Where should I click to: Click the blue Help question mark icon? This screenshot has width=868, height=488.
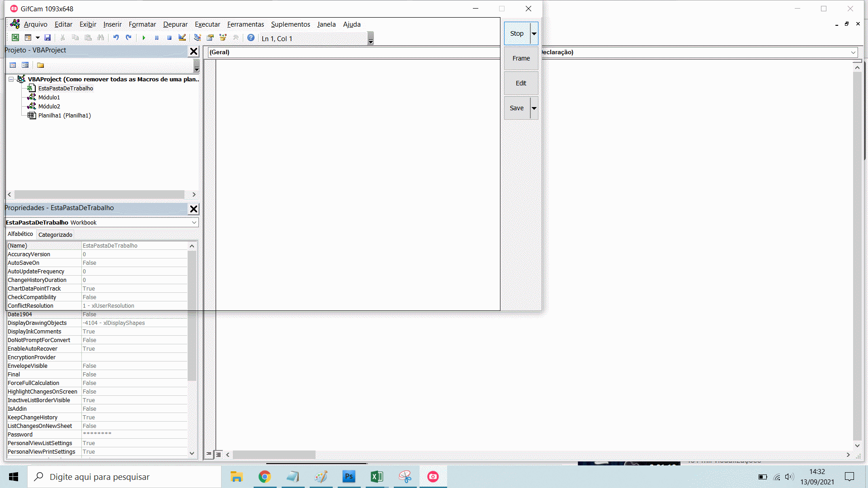click(251, 38)
